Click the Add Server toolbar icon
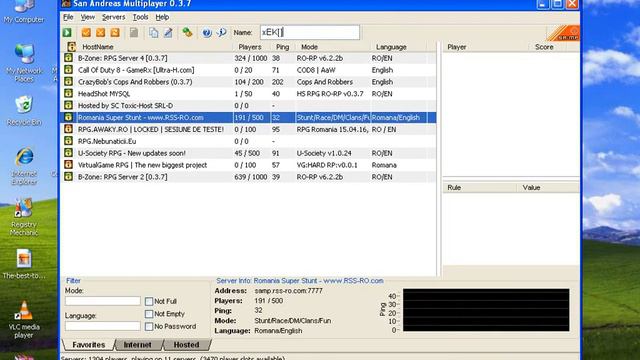 point(86,33)
